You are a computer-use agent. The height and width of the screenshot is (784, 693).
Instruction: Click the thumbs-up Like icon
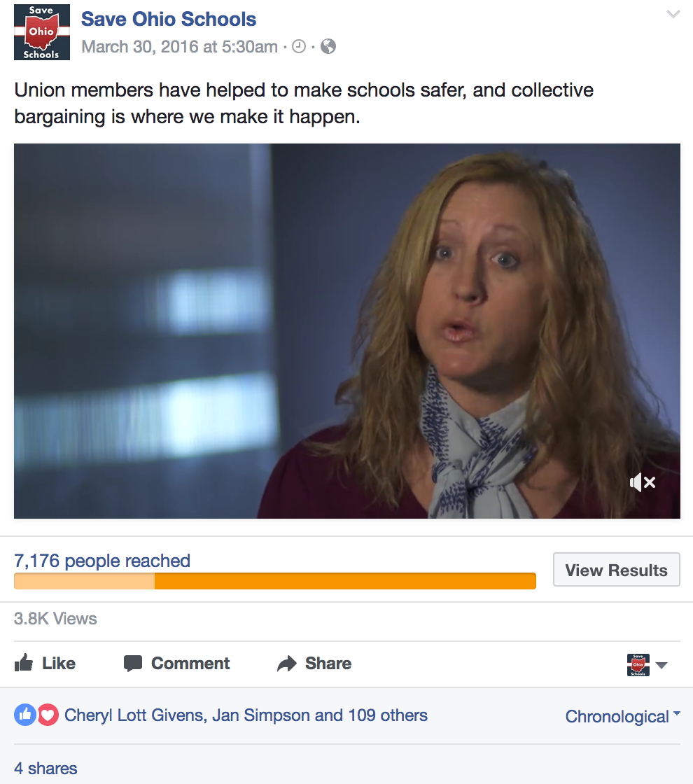pos(24,663)
